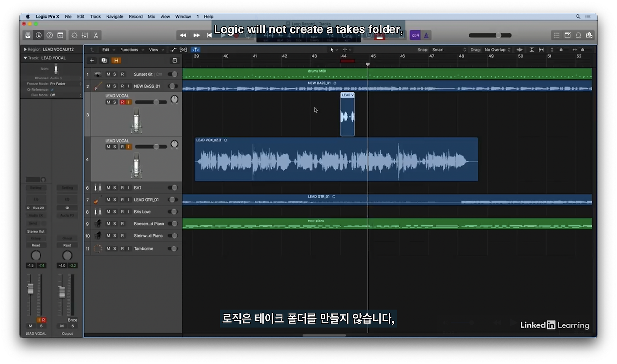
Task: Toggle the Count-in 1234 button
Action: coord(415,35)
